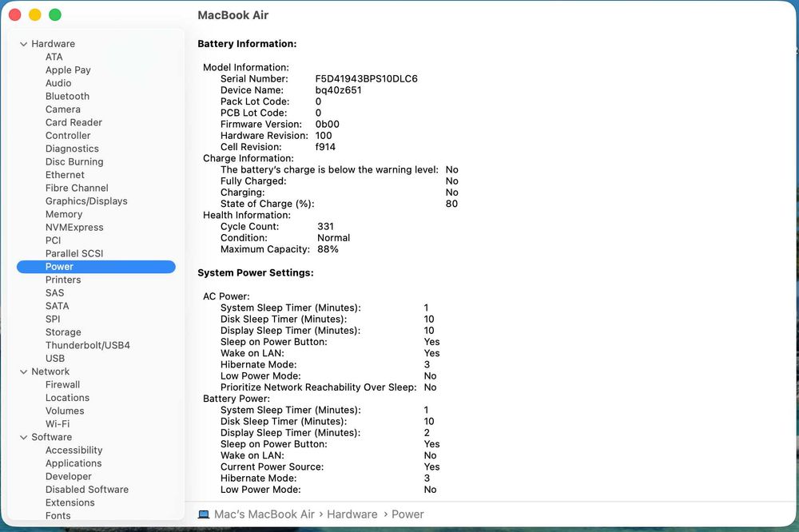Select Applications under Software
Screen dimensions: 799x532
pyautogui.click(x=74, y=463)
